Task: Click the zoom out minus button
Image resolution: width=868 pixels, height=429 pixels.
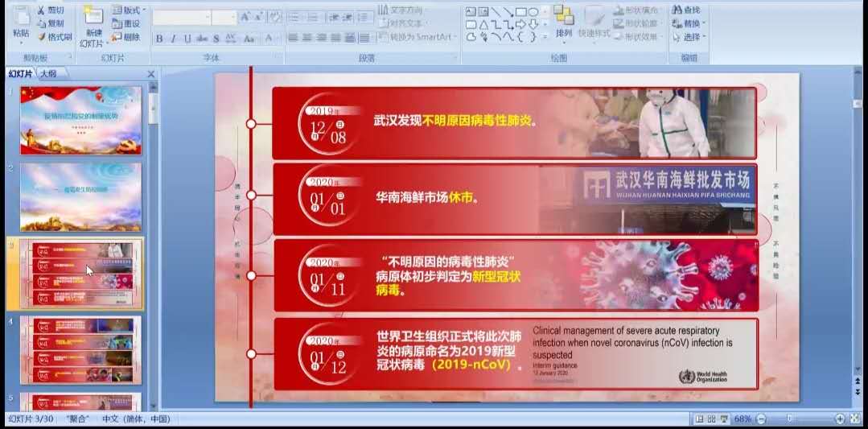Action: pos(761,419)
